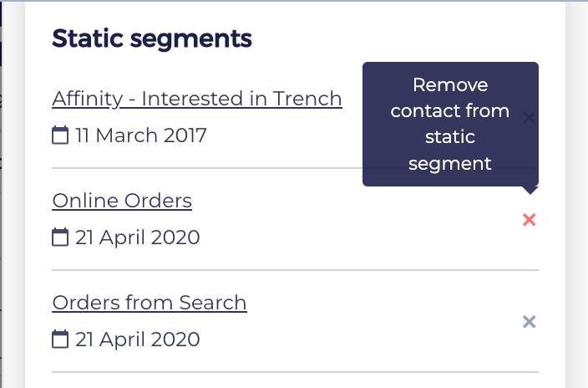588x388 pixels.
Task: Click the tooltip's downward pointer arrow
Action: pyautogui.click(x=530, y=190)
